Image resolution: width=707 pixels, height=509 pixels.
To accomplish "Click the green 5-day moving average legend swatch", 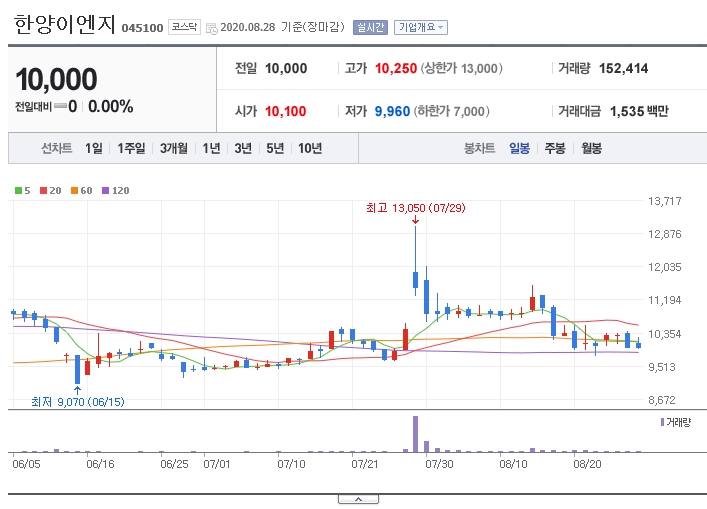I will tap(18, 191).
